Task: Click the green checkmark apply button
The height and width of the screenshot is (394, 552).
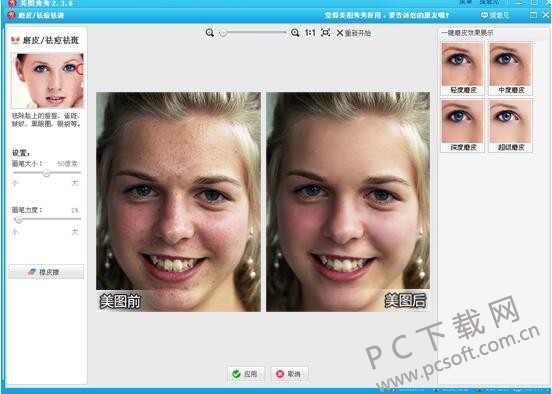Action: (245, 374)
